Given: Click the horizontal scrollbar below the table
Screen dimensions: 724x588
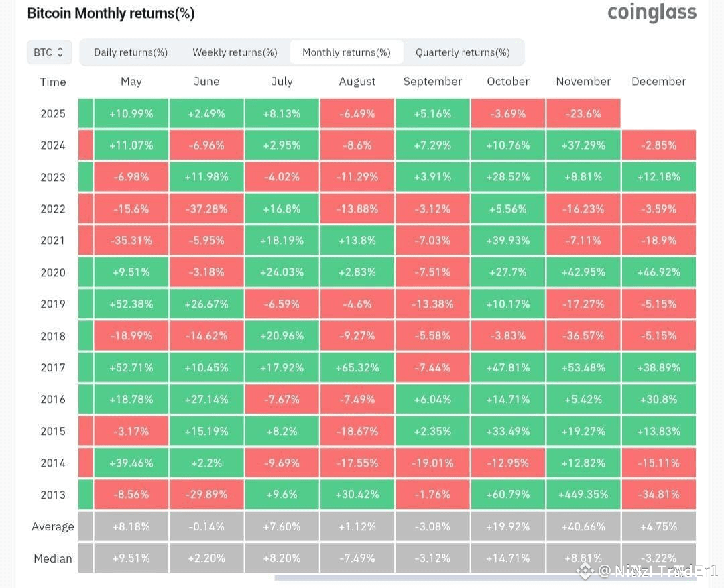Looking at the screenshot, I should click(485, 577).
